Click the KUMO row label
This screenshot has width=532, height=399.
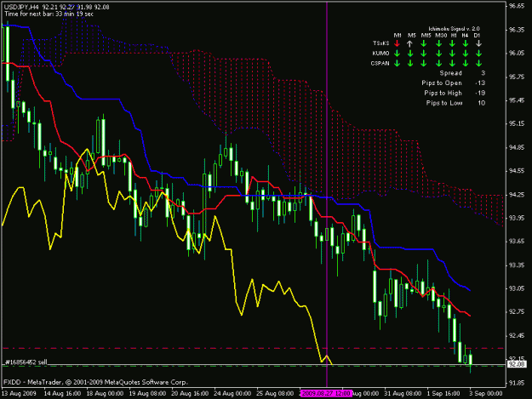pos(380,54)
